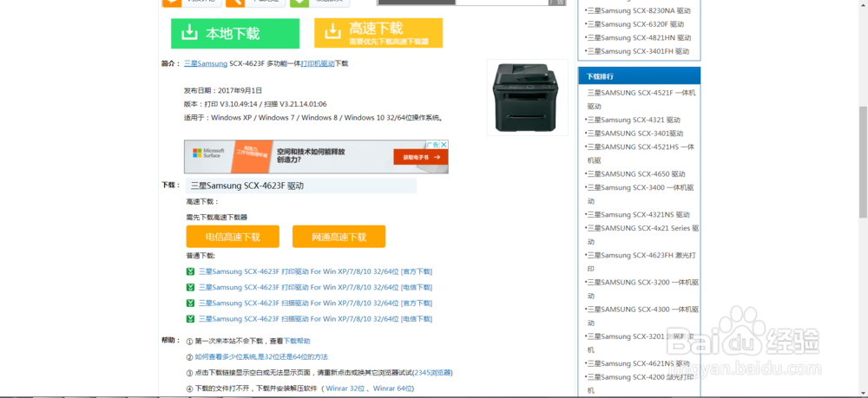Open ranking link Samsung SCX-4621NS 驱动

pyautogui.click(x=637, y=363)
